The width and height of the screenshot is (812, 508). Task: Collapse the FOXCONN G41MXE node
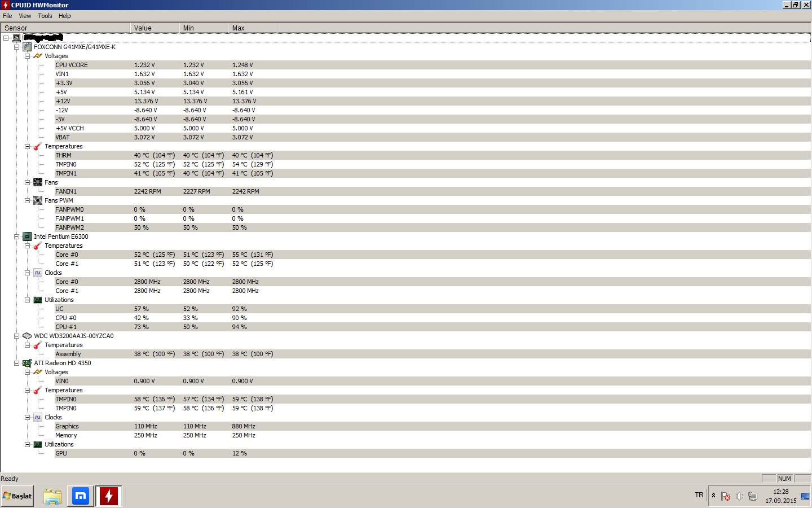pyautogui.click(x=16, y=47)
